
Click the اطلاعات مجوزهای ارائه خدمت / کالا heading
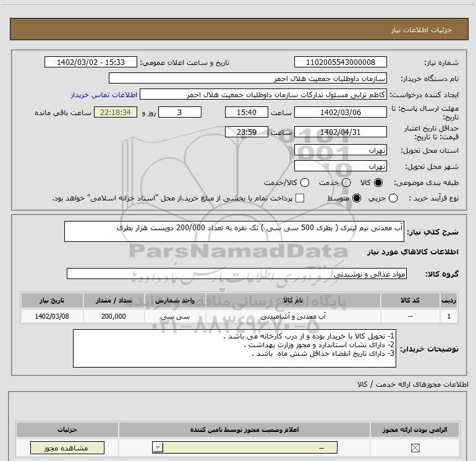412,384
